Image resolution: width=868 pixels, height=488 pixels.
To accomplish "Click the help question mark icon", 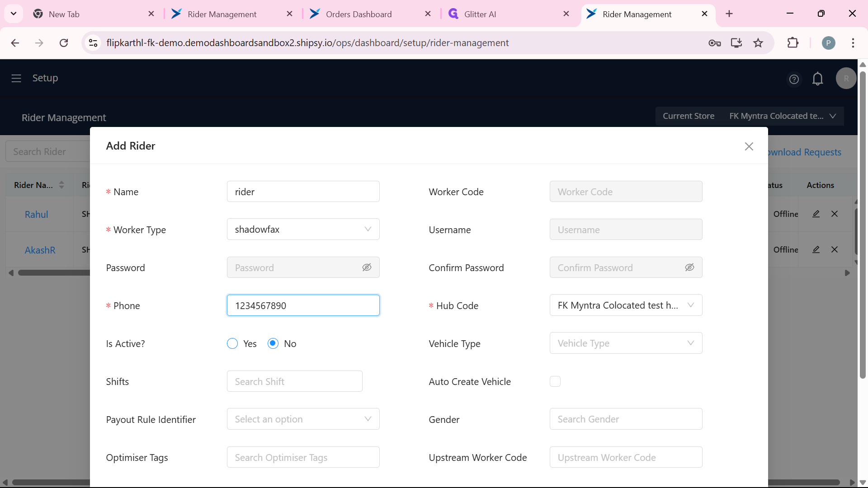I will [794, 80].
